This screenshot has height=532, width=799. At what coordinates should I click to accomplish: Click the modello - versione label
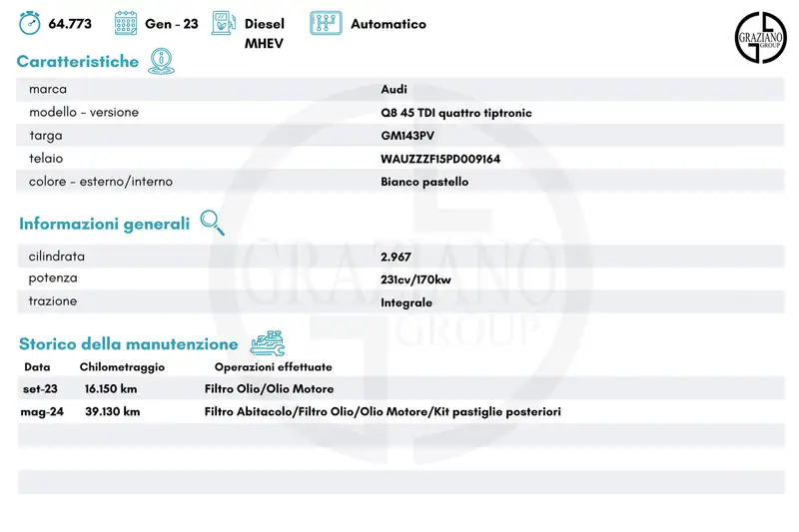click(x=84, y=112)
